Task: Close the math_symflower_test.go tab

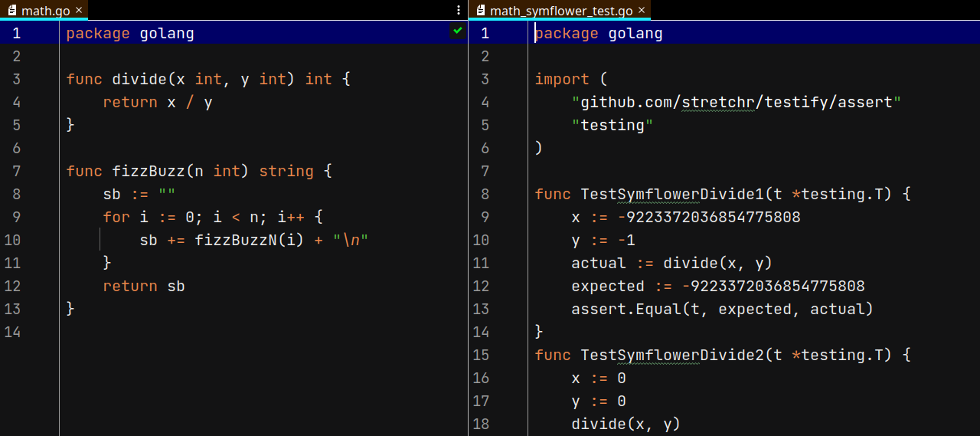Action: click(642, 10)
